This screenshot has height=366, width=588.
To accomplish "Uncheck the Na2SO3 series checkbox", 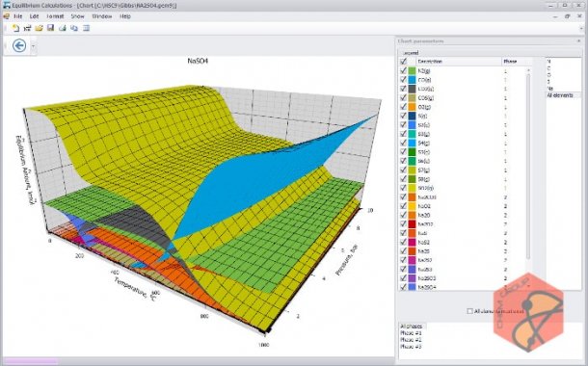I will 403,278.
